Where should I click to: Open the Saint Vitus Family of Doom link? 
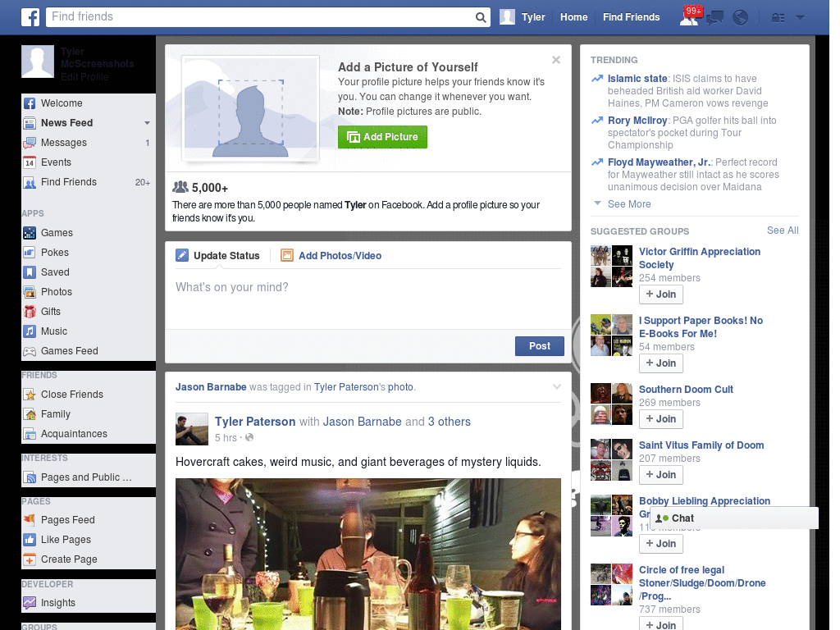coord(701,445)
